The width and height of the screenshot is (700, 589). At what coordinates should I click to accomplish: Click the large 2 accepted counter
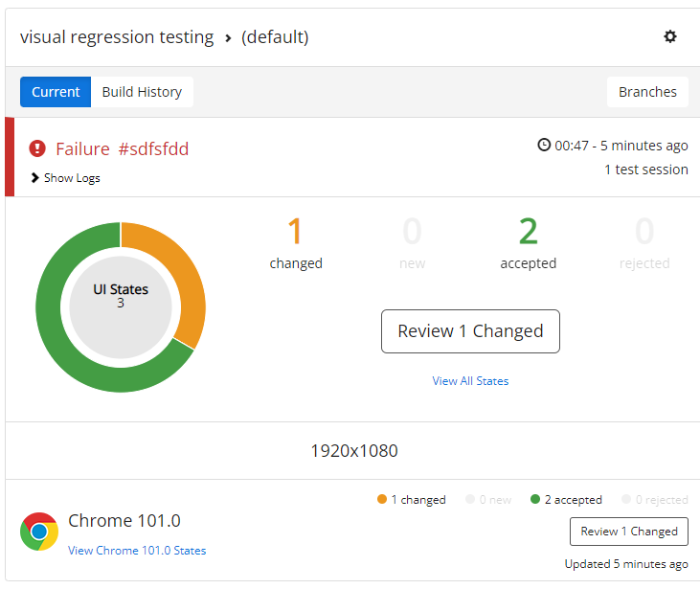point(529,243)
